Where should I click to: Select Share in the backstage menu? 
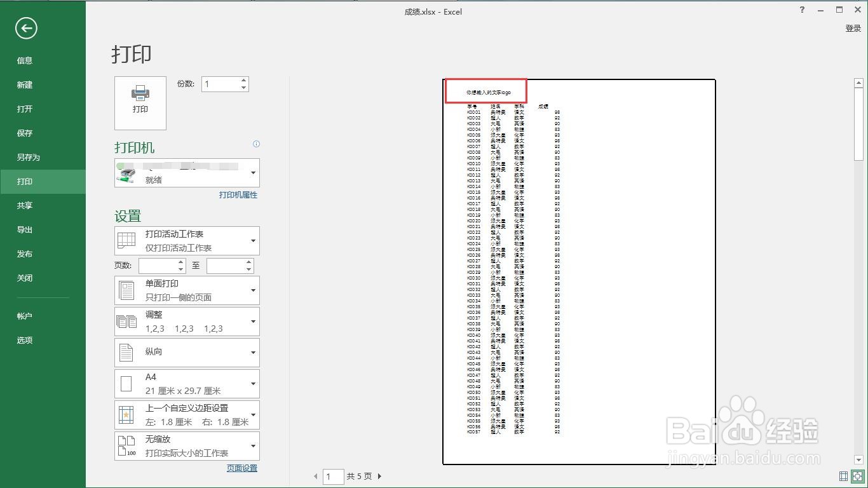(x=43, y=205)
